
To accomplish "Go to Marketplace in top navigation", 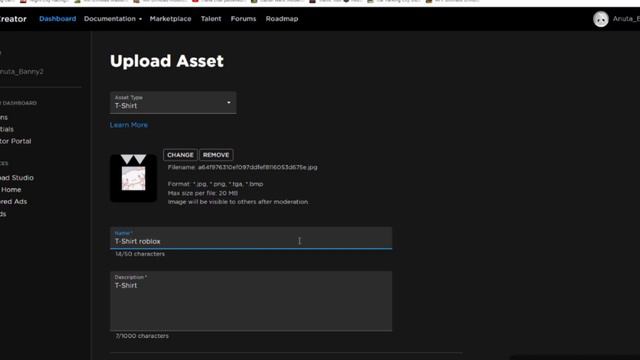I will (170, 19).
